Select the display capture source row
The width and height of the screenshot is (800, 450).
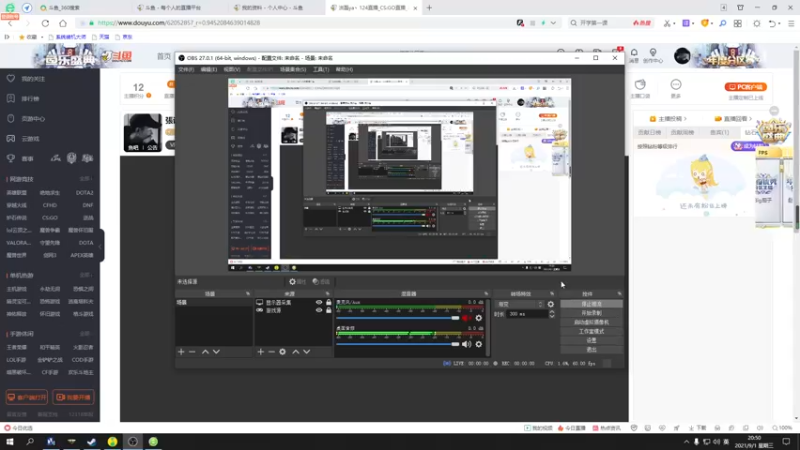[x=293, y=303]
